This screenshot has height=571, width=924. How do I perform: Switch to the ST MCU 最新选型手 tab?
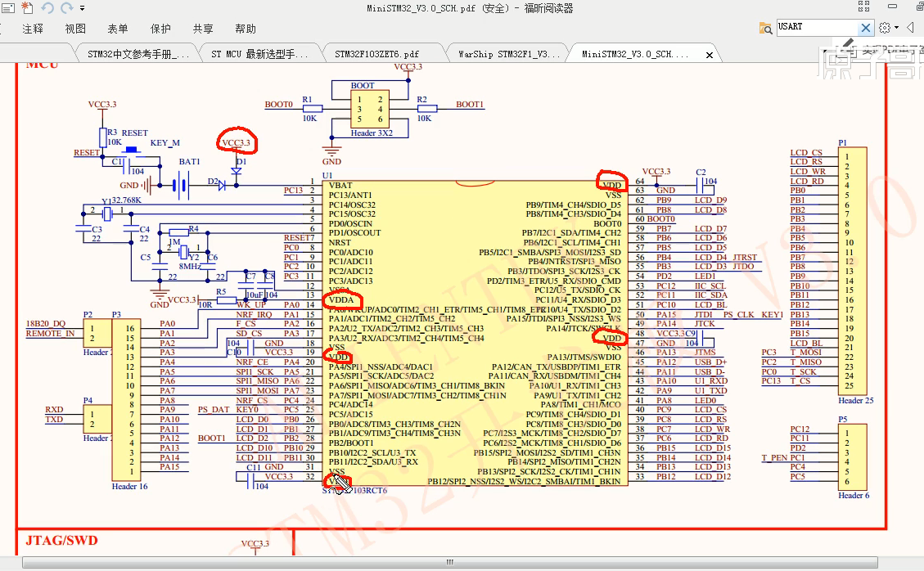pyautogui.click(x=259, y=54)
